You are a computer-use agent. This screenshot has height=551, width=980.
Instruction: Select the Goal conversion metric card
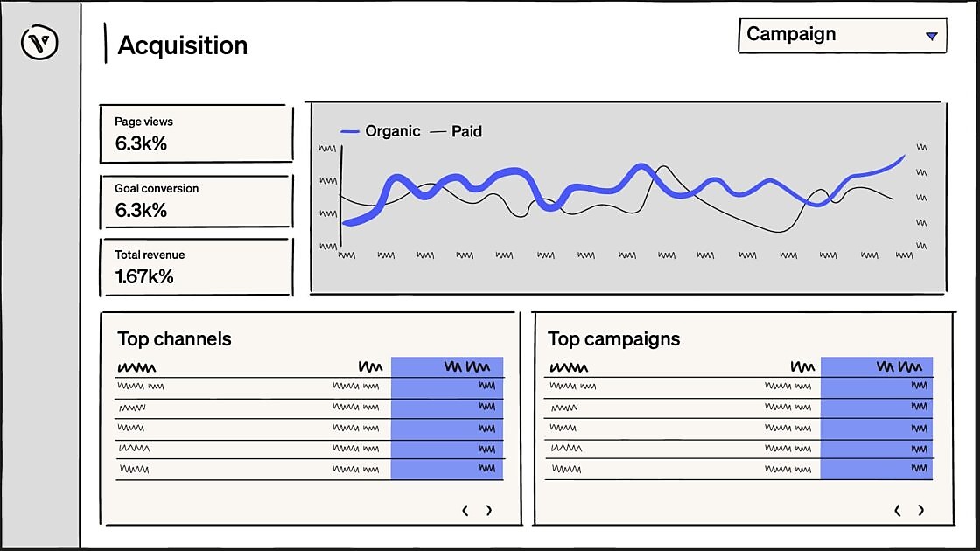click(x=196, y=201)
